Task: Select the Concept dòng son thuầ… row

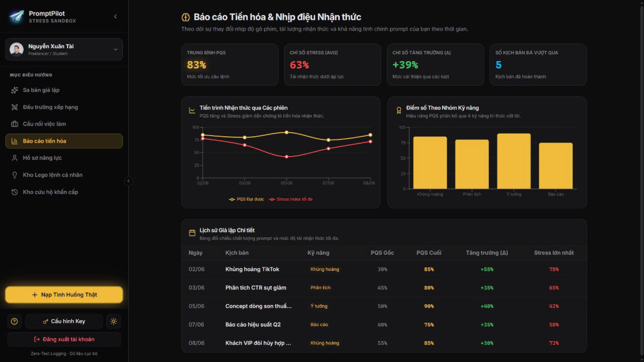Action: pyautogui.click(x=384, y=306)
